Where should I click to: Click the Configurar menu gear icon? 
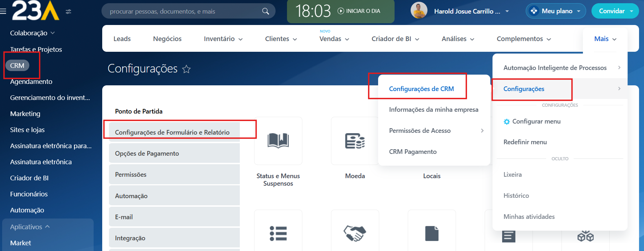tap(506, 122)
